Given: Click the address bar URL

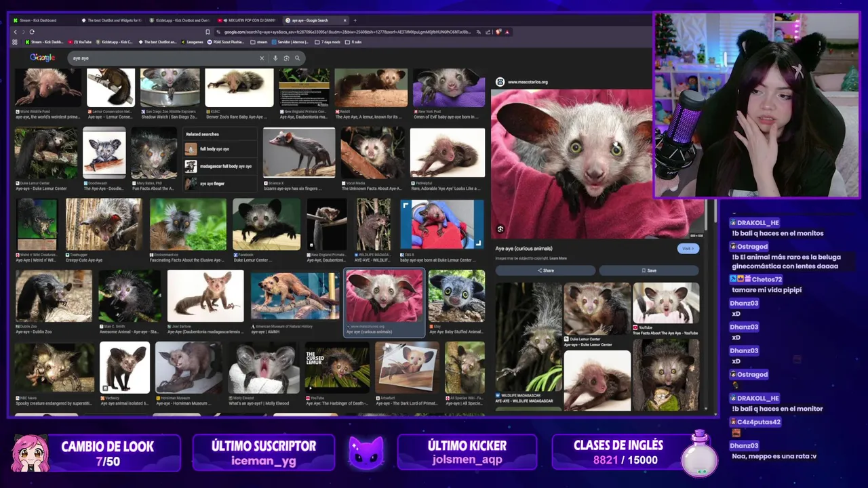Looking at the screenshot, I should (346, 32).
